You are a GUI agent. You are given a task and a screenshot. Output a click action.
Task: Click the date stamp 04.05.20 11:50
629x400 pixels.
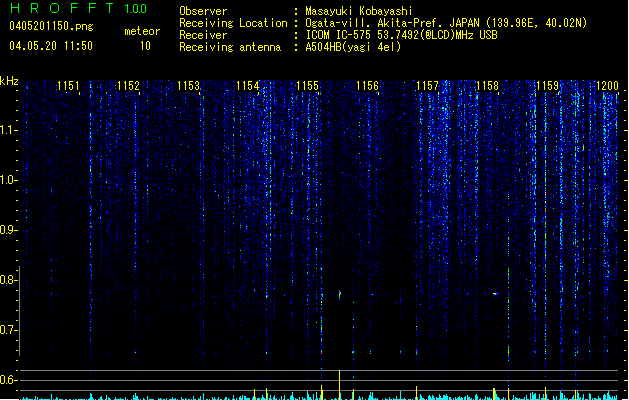tap(51, 46)
